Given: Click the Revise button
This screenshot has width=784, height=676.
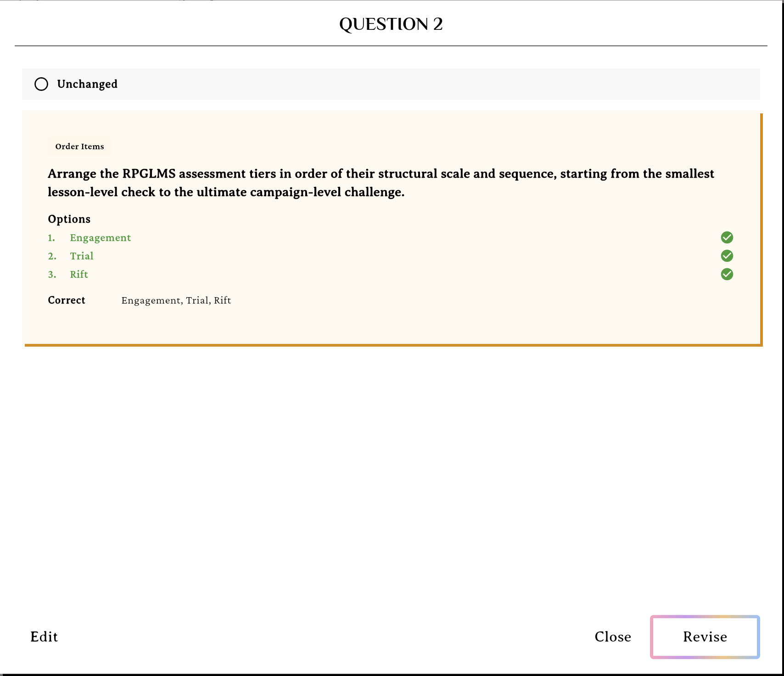Looking at the screenshot, I should tap(705, 637).
